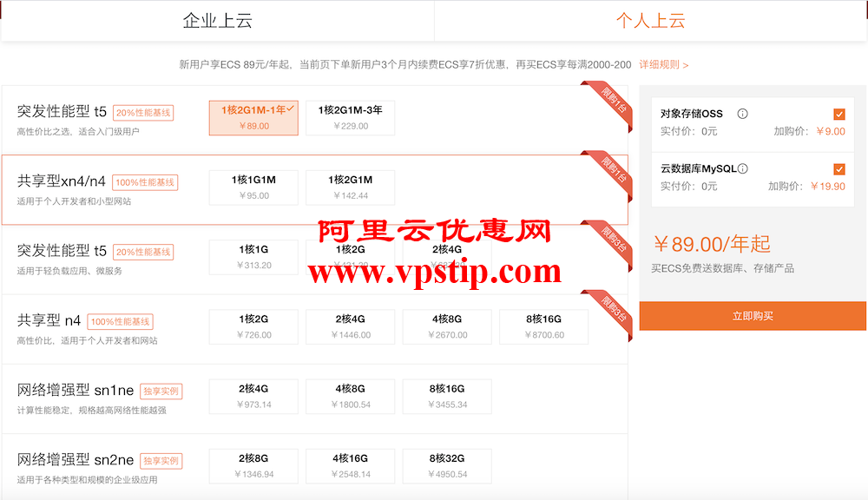This screenshot has height=500, width=868.
Task: Click the 共享型 n4 heading
Action: coord(49,320)
